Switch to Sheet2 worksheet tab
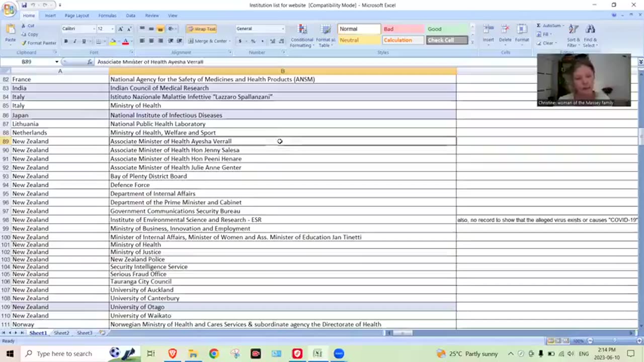This screenshot has height=362, width=644. click(61, 333)
